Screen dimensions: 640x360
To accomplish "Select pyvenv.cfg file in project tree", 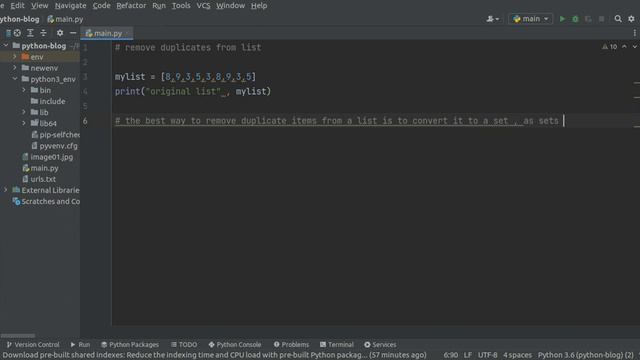I will 54,146.
